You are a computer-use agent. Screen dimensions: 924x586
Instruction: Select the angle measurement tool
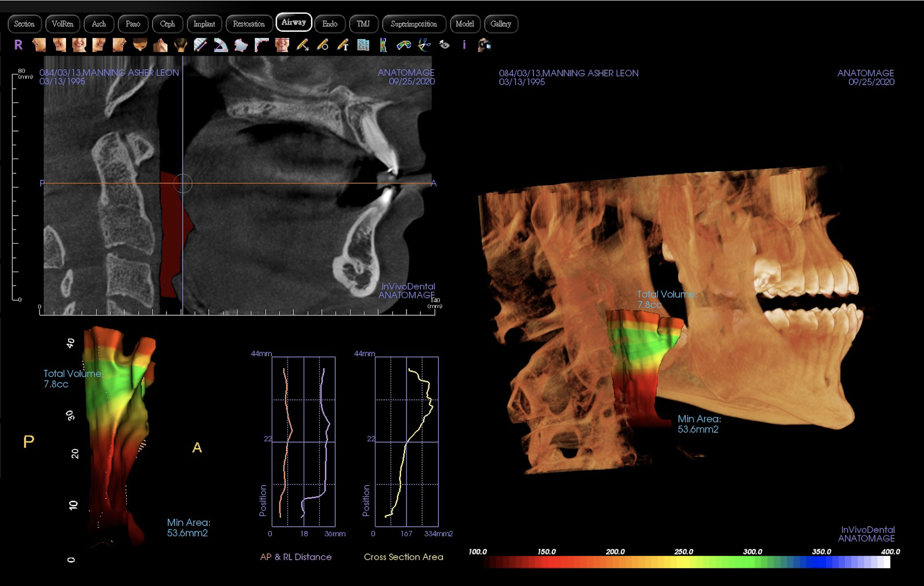221,45
